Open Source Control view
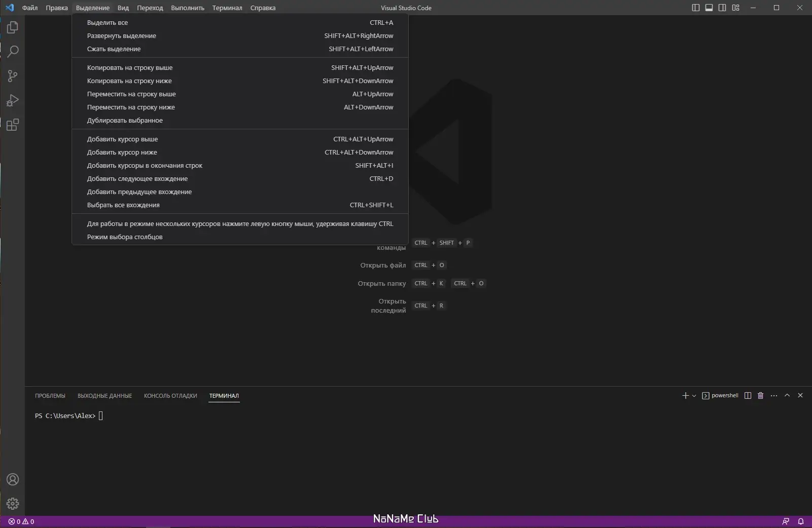The width and height of the screenshot is (812, 528). point(12,76)
